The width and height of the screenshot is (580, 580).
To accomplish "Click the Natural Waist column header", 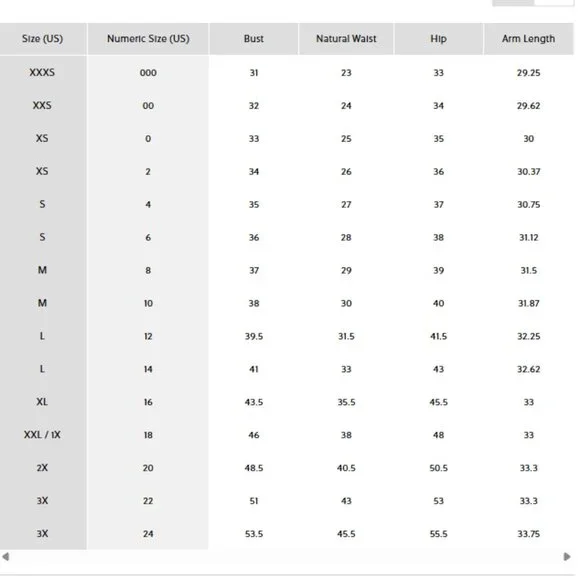I will (x=346, y=39).
